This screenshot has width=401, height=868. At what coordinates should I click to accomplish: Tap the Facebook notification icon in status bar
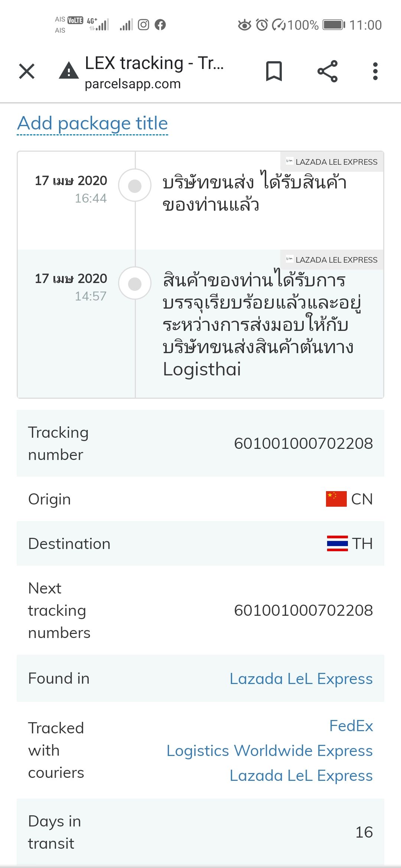[160, 25]
